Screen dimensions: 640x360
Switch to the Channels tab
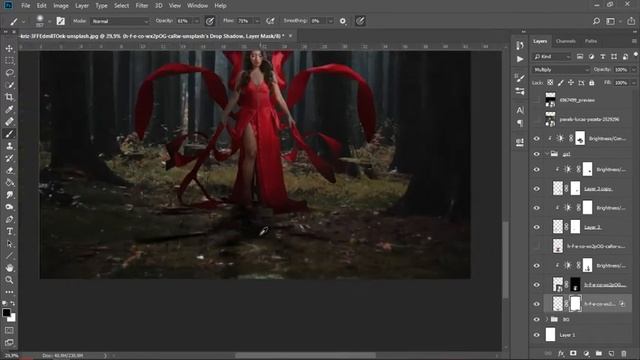[566, 41]
